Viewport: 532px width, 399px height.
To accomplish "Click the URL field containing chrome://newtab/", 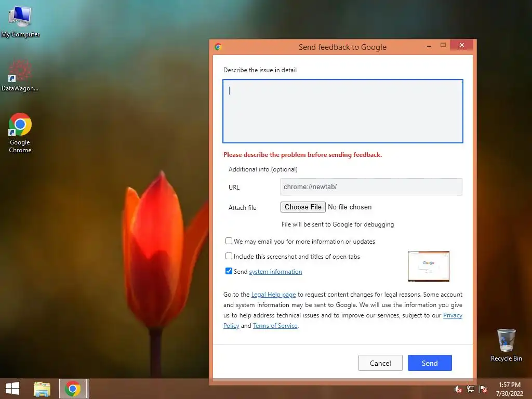I will (x=371, y=187).
